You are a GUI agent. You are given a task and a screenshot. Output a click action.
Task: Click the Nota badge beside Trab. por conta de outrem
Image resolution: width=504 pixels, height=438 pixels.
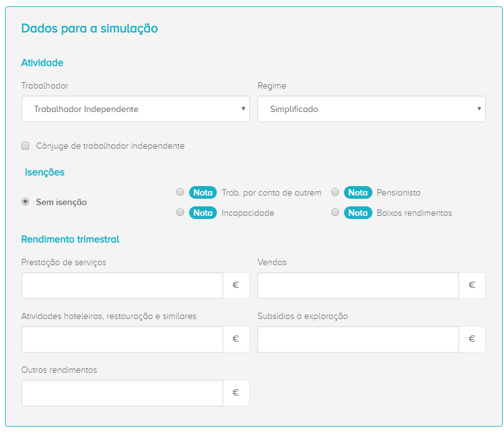click(202, 192)
